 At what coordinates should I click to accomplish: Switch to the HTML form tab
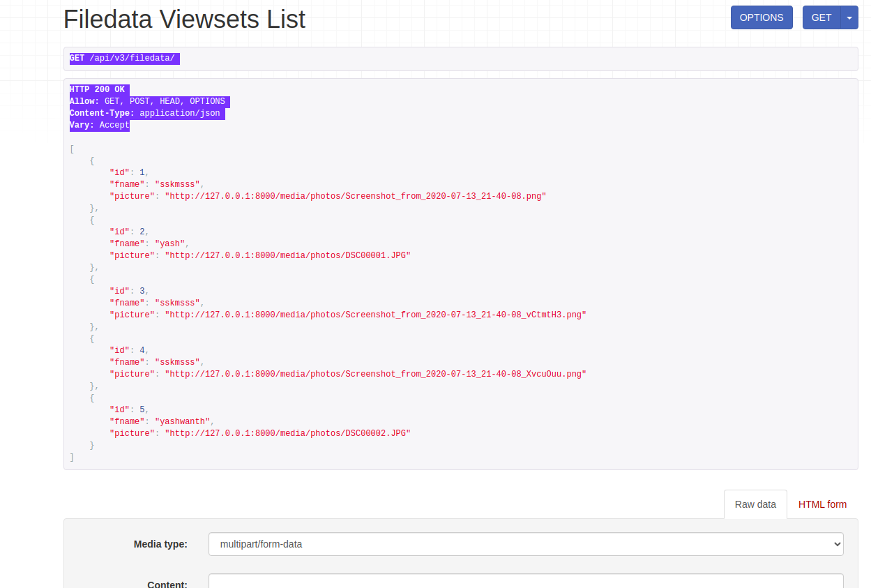coord(822,504)
